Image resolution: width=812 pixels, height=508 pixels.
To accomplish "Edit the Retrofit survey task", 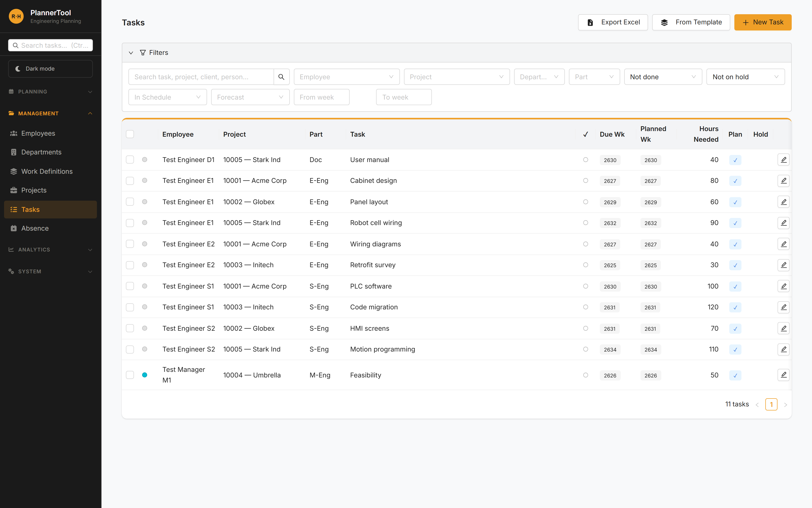I will tap(783, 265).
